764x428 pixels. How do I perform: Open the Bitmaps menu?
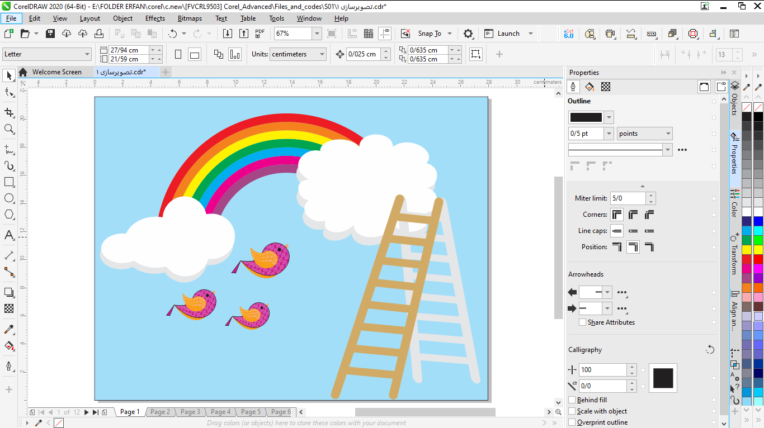(190, 19)
